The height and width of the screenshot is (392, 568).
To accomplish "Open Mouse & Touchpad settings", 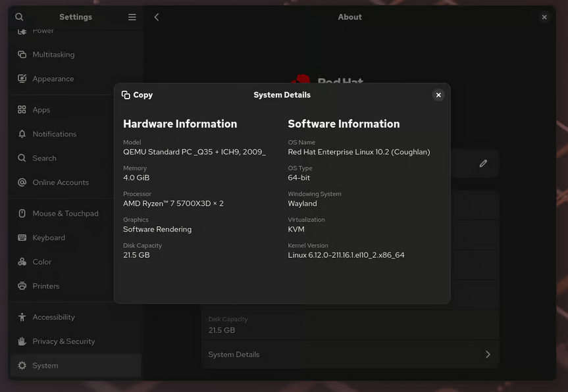I will pyautogui.click(x=76, y=214).
